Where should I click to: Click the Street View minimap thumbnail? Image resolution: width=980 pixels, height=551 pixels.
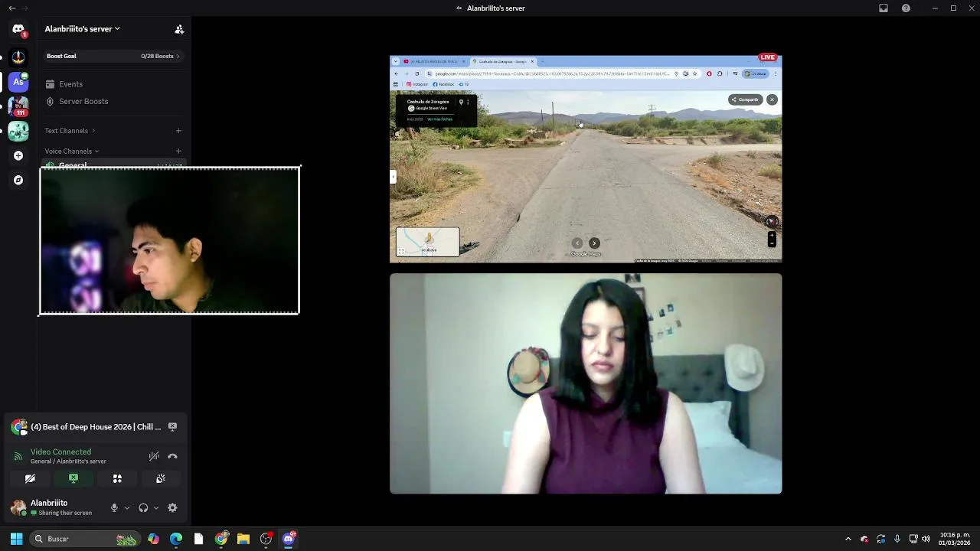tap(428, 242)
